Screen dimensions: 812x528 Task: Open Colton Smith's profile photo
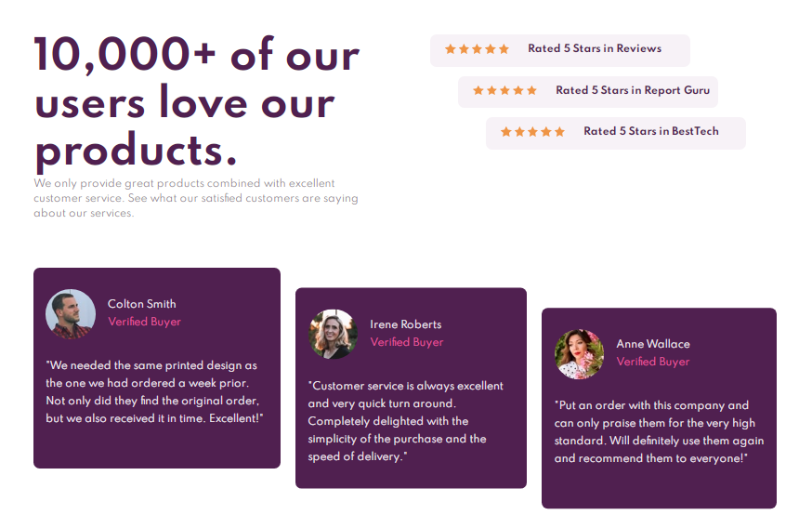pyautogui.click(x=71, y=314)
